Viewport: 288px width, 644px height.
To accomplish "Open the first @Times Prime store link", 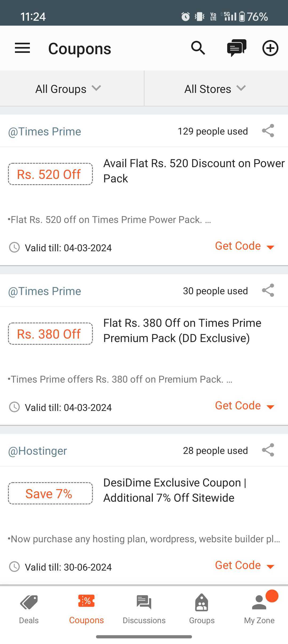I will pos(45,132).
